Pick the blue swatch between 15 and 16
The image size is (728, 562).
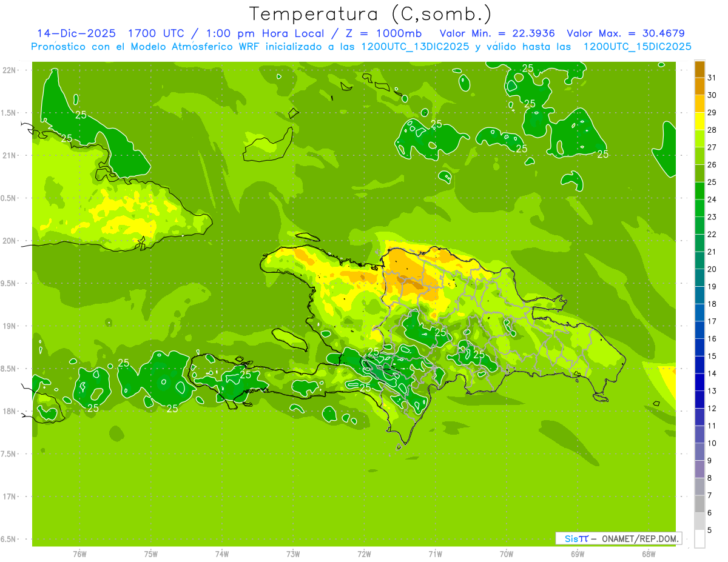click(699, 347)
